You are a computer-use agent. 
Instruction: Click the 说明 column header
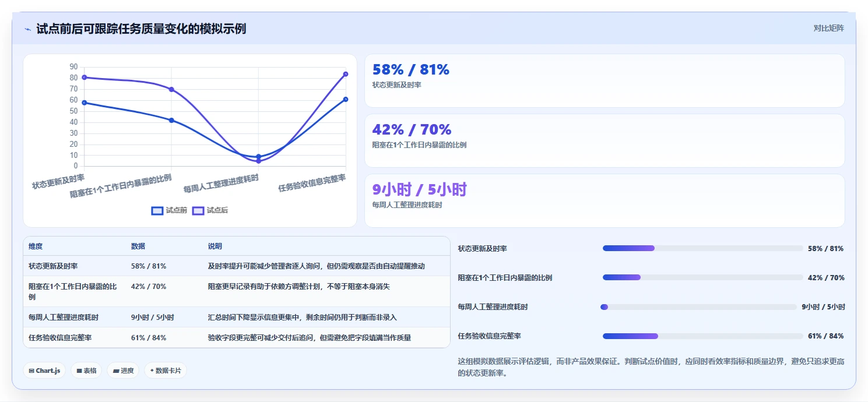click(x=215, y=246)
